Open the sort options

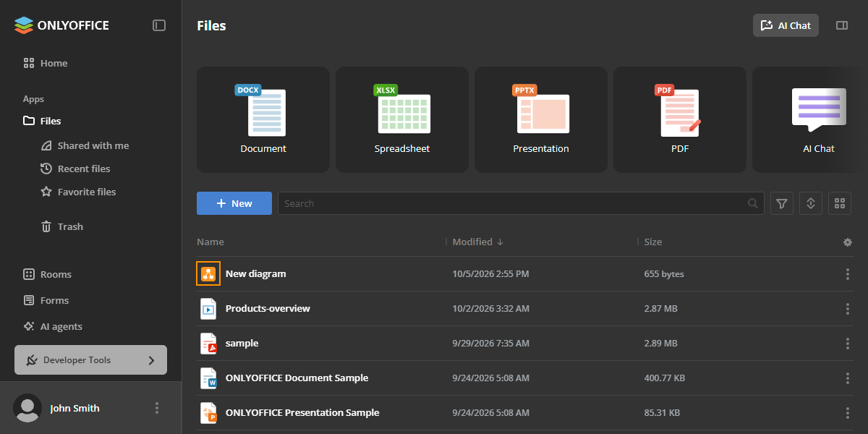pyautogui.click(x=811, y=203)
